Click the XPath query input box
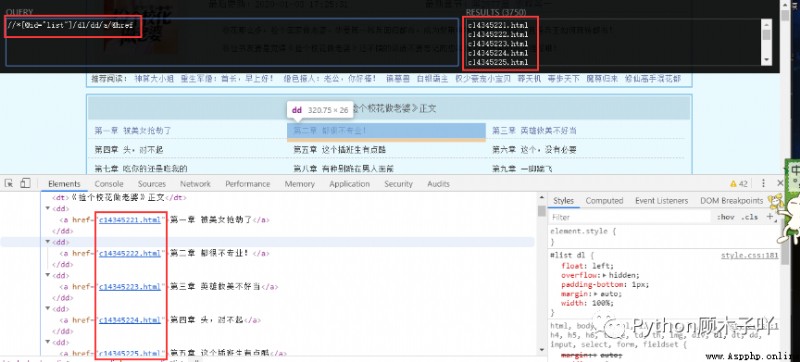The height and width of the screenshot is (362, 800). [232, 42]
